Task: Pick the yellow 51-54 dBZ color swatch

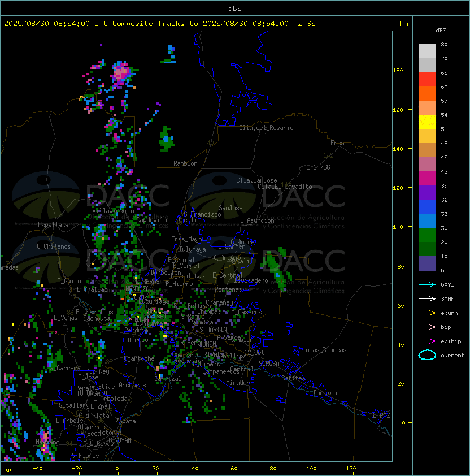Action: [427, 122]
